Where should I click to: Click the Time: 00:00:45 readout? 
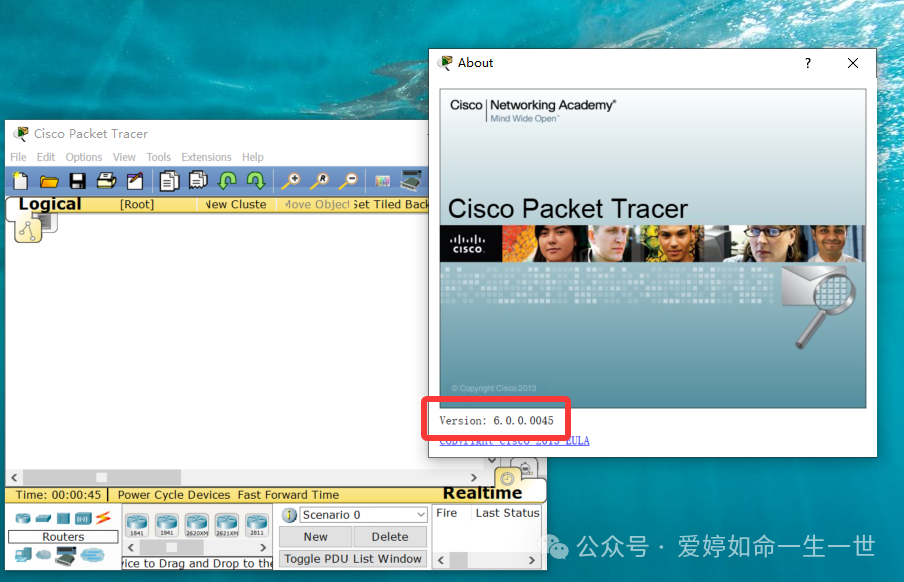pyautogui.click(x=58, y=495)
